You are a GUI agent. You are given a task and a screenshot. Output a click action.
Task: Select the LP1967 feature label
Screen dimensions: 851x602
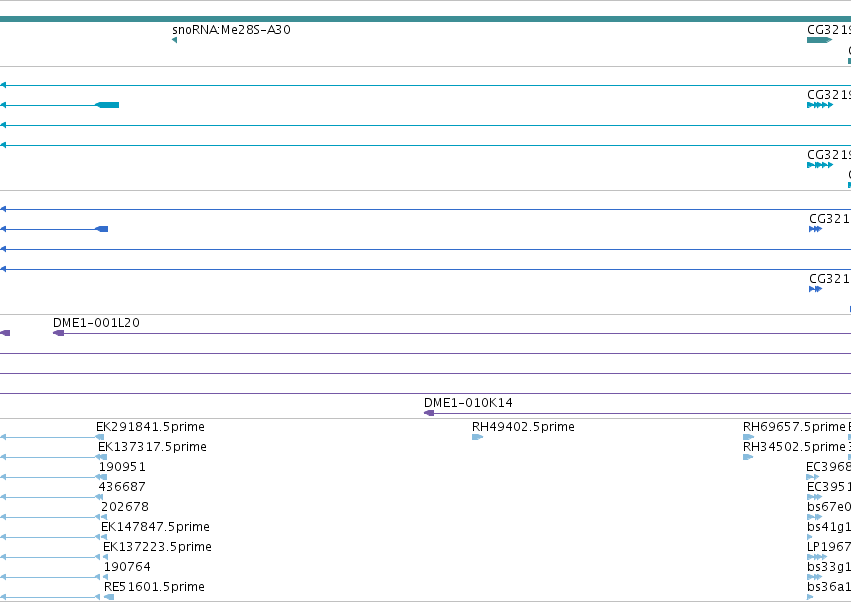829,547
